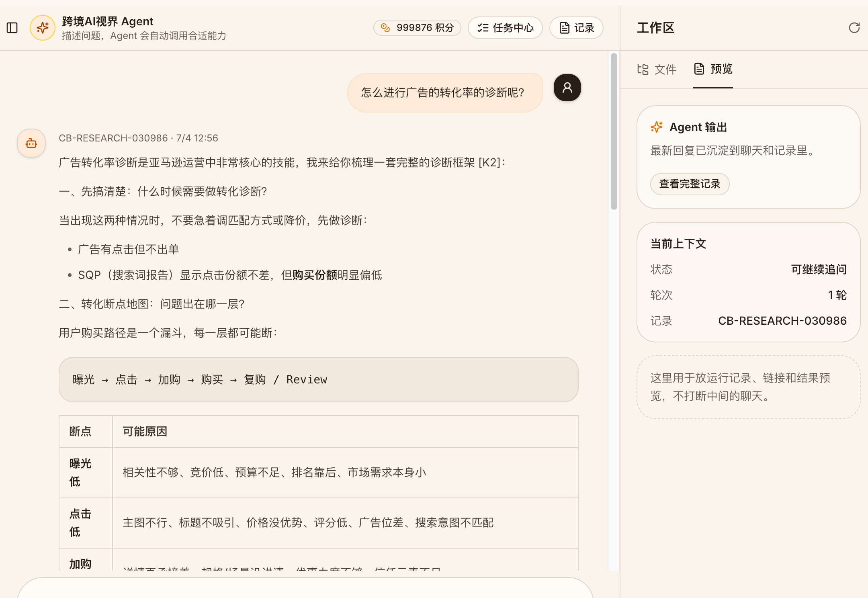The height and width of the screenshot is (598, 868).
Task: Click the 相关性不够、竞价低 reasons cell
Action: click(345, 473)
